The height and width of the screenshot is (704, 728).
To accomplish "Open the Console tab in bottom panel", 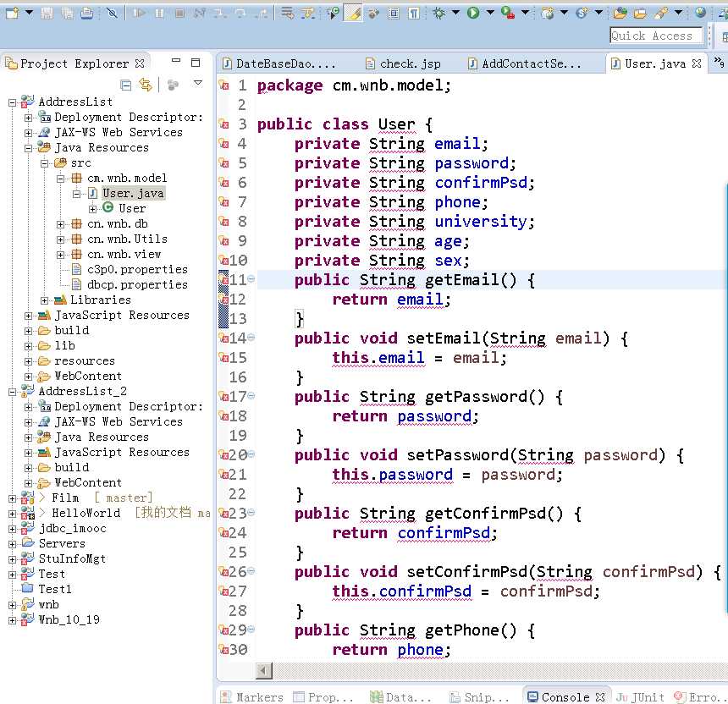I will [565, 696].
